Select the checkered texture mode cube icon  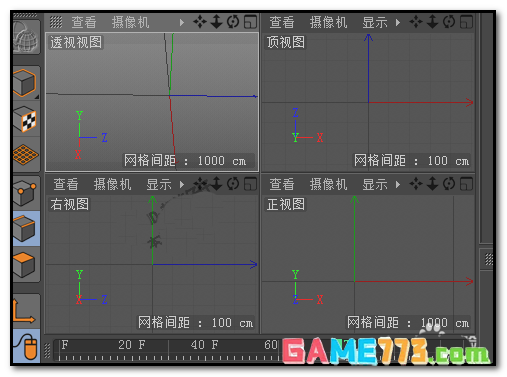(x=26, y=119)
